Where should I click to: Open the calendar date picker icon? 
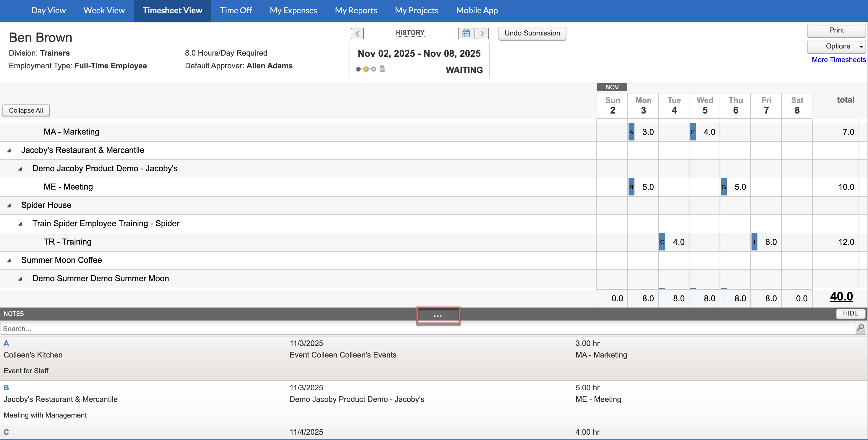[x=466, y=33]
